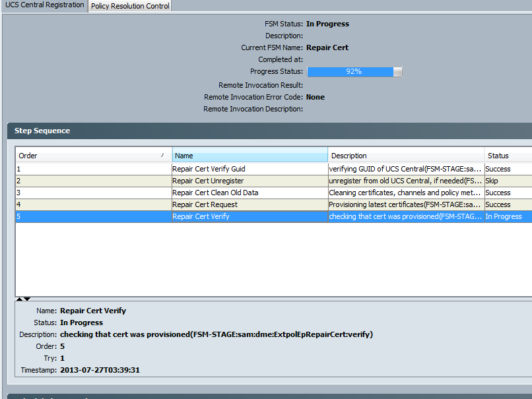
Task: Click the splitter's down arrow below the table
Action: [27, 299]
